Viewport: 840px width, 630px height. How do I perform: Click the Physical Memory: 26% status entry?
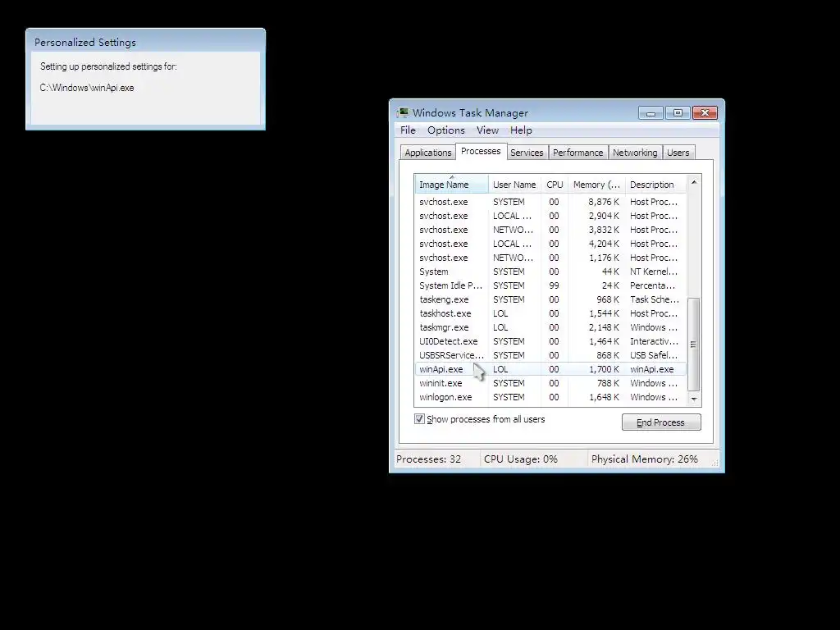(x=645, y=459)
